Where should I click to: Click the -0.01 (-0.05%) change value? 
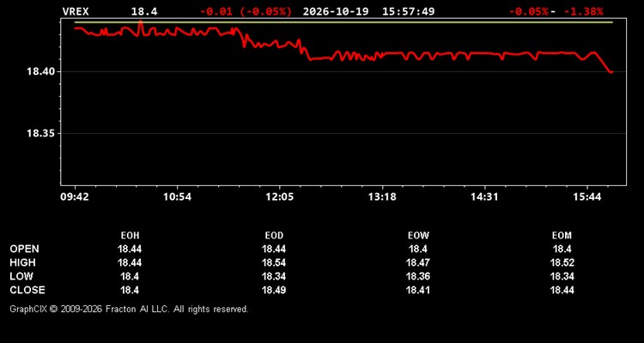click(x=246, y=11)
